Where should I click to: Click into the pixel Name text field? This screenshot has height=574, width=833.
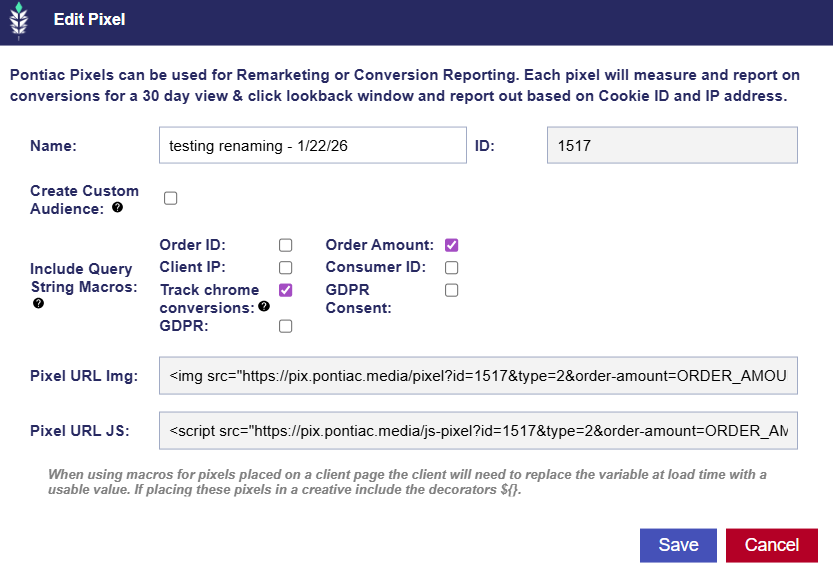click(312, 145)
